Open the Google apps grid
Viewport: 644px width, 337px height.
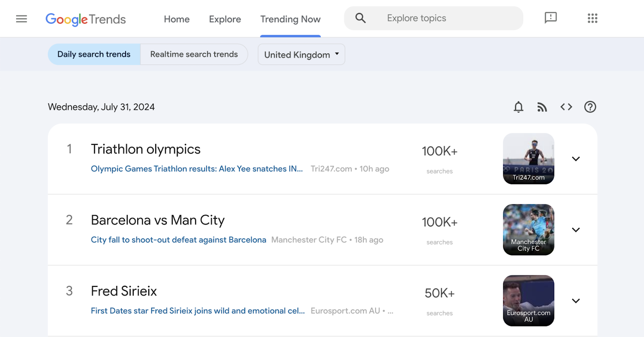(592, 18)
